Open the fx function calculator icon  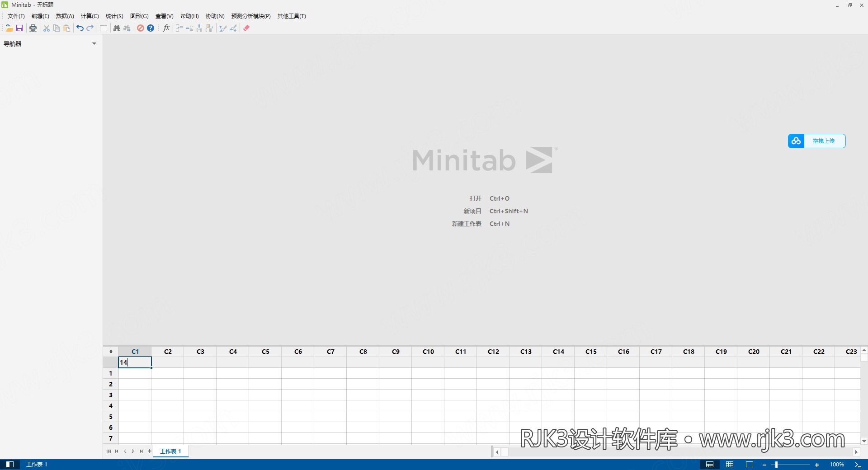[166, 28]
